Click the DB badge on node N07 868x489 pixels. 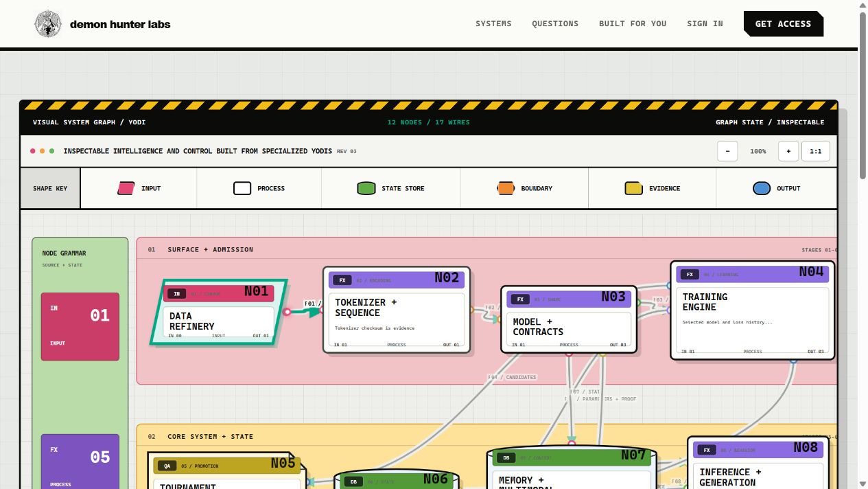506,457
